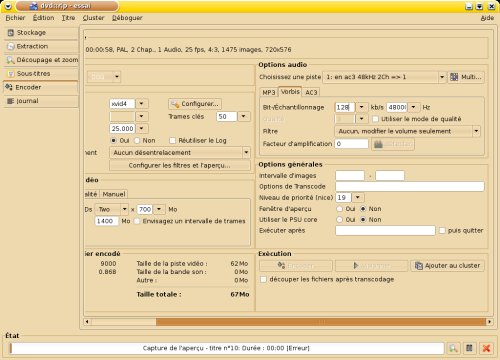Click the greyed Encoder execution button
The width and height of the screenshot is (500, 360).
point(296,266)
